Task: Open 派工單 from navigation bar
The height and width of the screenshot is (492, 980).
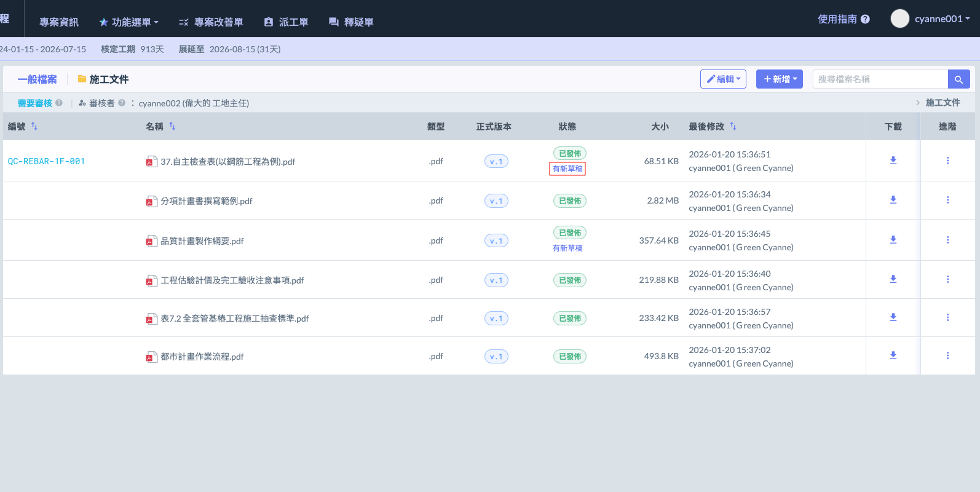Action: pyautogui.click(x=286, y=22)
